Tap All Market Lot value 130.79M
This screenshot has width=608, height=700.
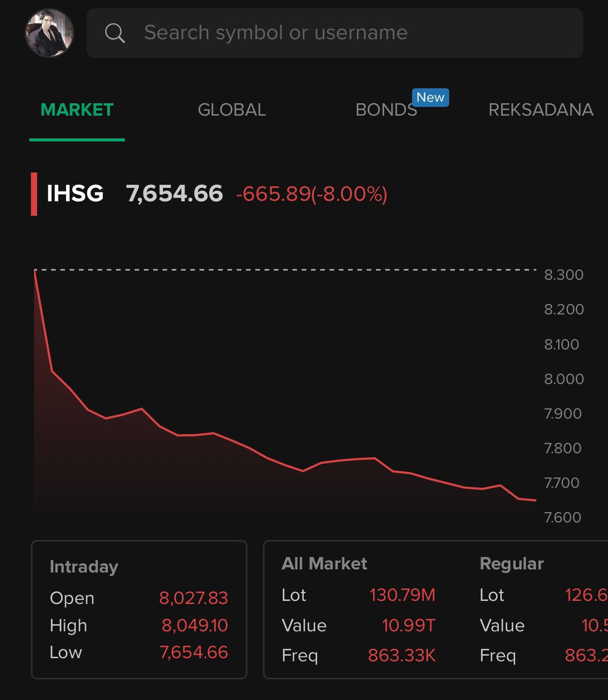click(402, 595)
